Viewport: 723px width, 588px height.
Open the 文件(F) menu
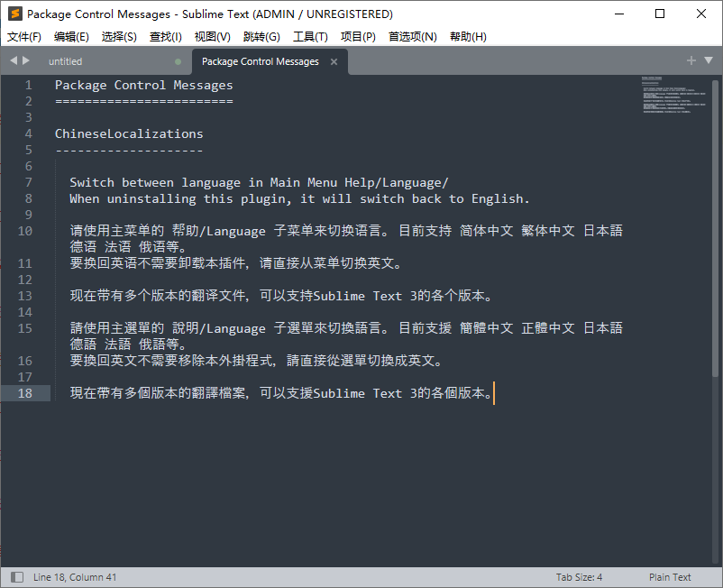tap(23, 36)
